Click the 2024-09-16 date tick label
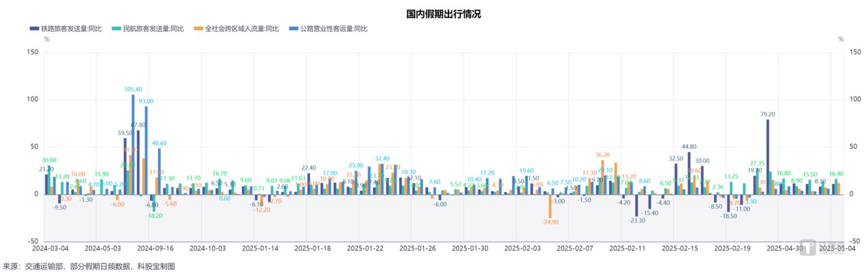This screenshot has width=868, height=272. (154, 248)
